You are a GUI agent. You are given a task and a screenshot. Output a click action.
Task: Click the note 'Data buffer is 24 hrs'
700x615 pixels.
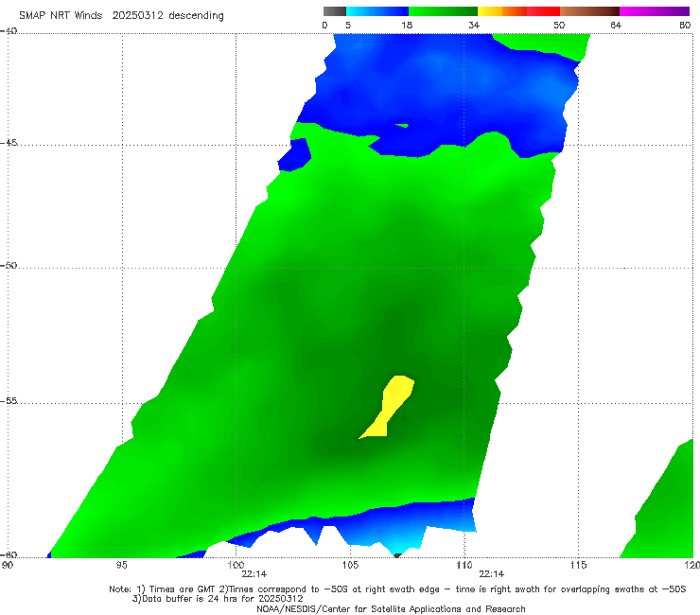pos(191,599)
